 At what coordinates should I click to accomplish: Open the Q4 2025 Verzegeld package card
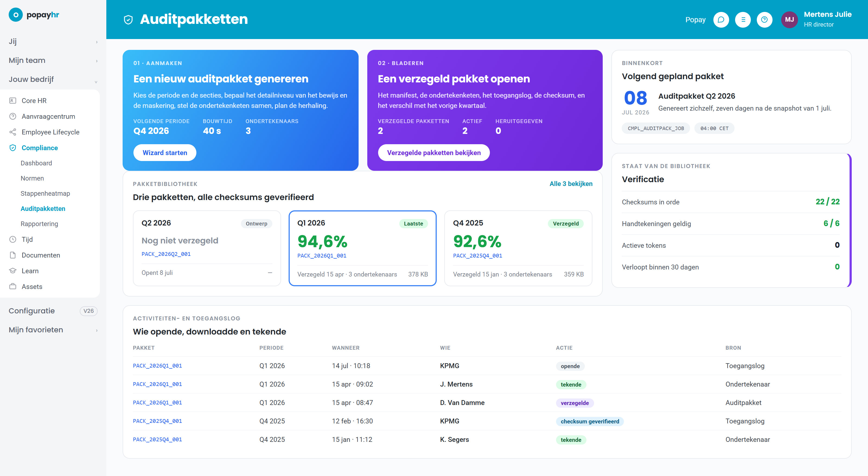tap(518, 248)
